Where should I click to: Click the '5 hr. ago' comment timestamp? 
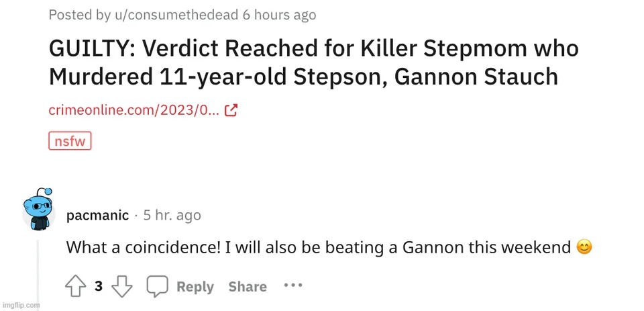tap(172, 215)
